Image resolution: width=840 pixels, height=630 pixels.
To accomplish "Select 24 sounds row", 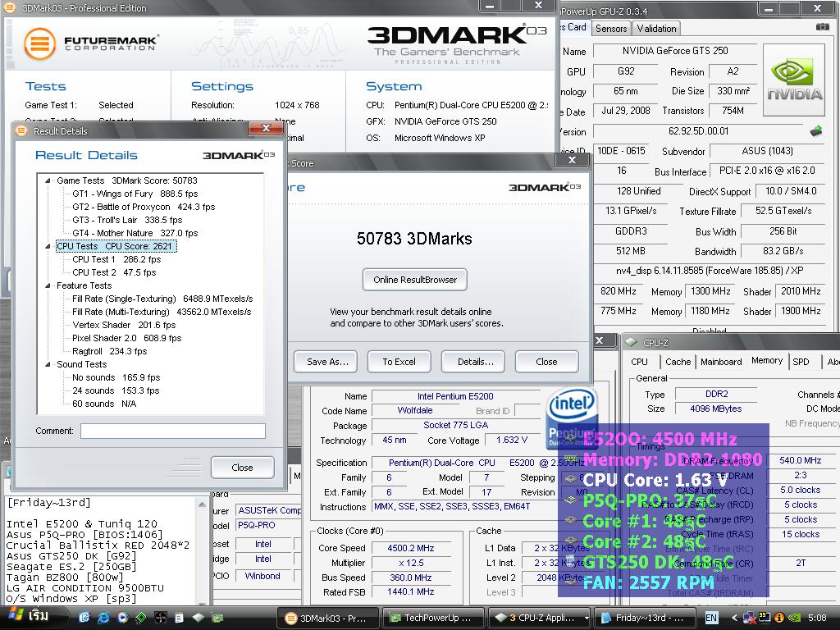I will 116,390.
